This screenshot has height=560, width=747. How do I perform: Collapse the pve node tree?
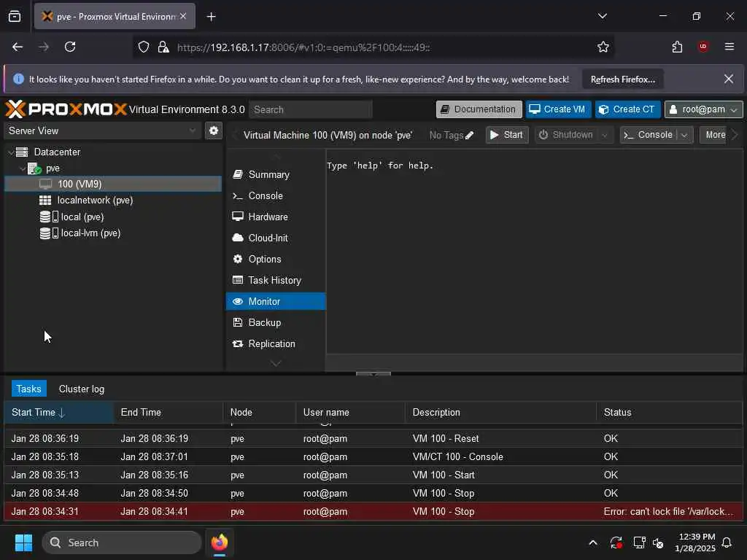23,168
